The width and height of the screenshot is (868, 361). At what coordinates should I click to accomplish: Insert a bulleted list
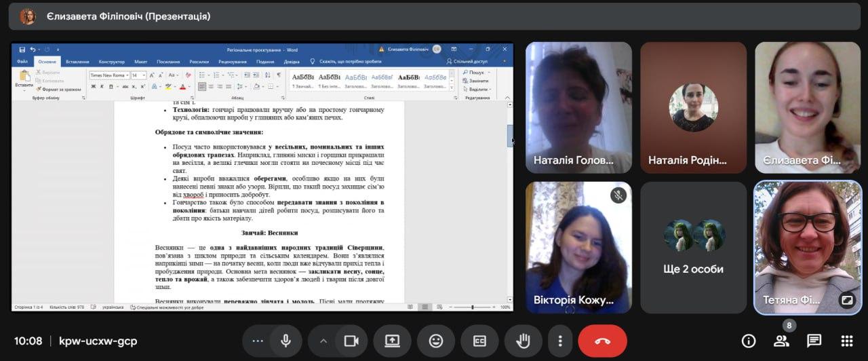[203, 75]
